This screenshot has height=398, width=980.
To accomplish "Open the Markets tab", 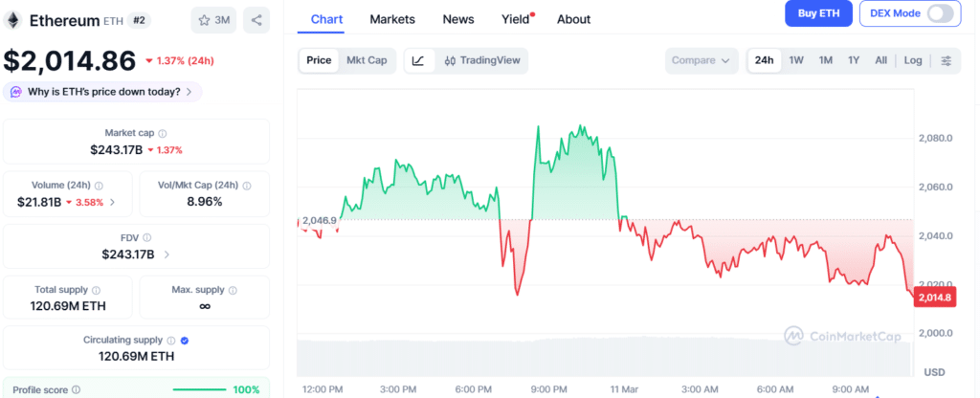I will pyautogui.click(x=392, y=19).
